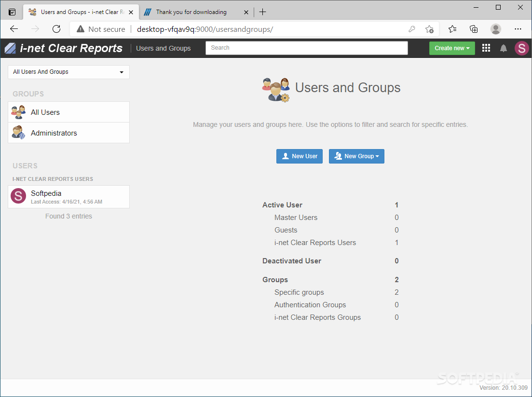
Task: Click the Deactivated User row
Action: click(330, 261)
